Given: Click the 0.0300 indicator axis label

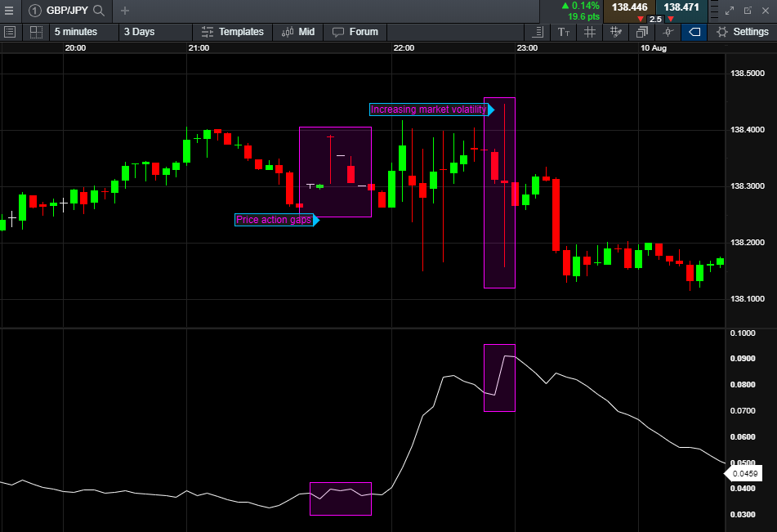Looking at the screenshot, I should point(743,515).
